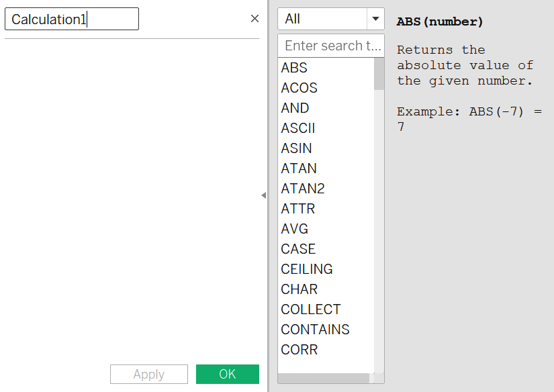The height and width of the screenshot is (392, 554).
Task: Select the ABS function
Action: click(294, 68)
